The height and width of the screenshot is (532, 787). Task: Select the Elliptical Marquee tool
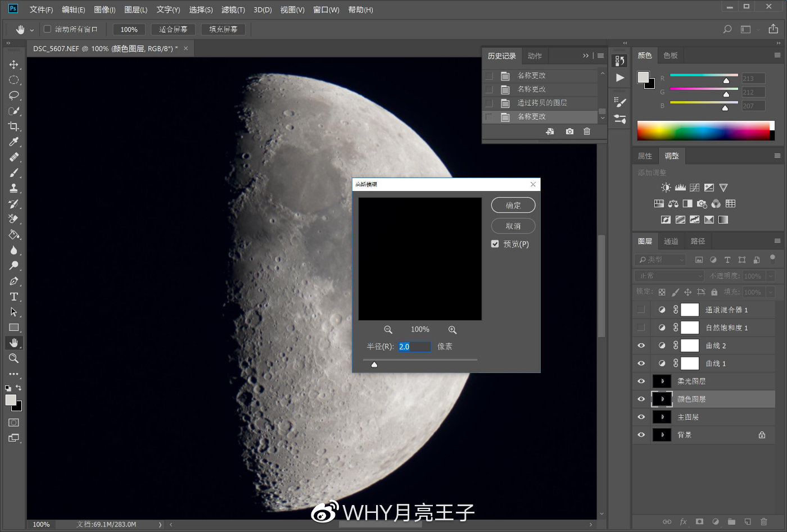(x=13, y=80)
